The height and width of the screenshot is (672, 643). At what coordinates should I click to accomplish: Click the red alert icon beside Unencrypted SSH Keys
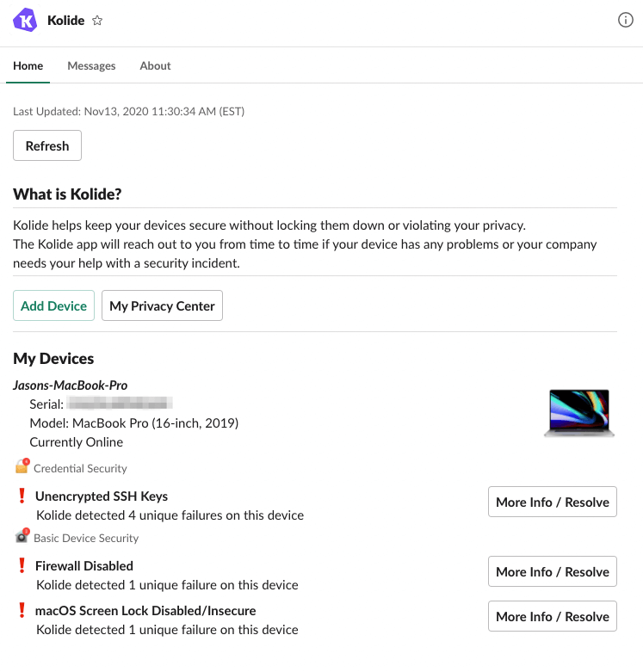(22, 496)
